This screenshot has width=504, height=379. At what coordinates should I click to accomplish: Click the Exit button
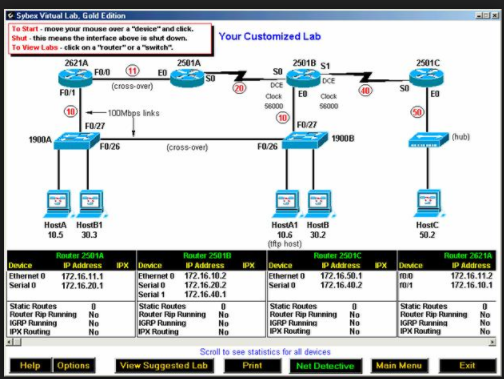click(x=467, y=366)
